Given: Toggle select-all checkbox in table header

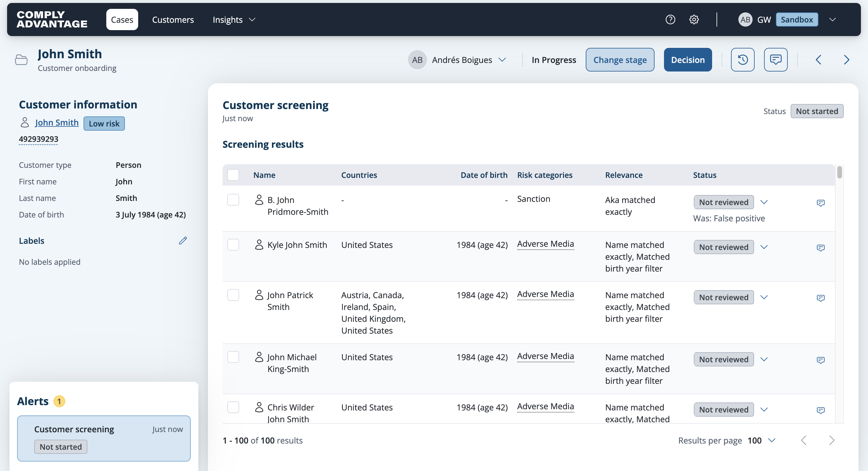Looking at the screenshot, I should pyautogui.click(x=233, y=175).
